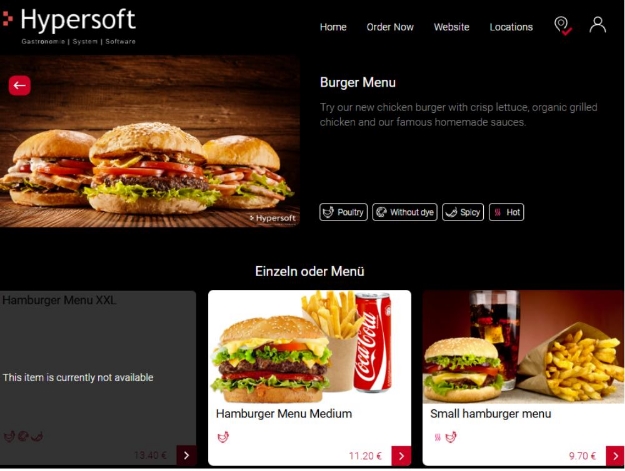Select the Spicy chili tag

pyautogui.click(x=463, y=212)
